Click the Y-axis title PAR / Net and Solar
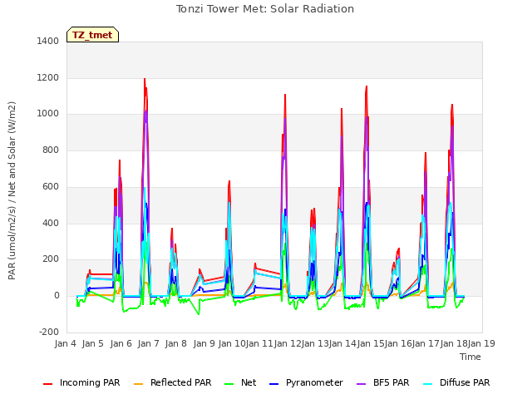The image size is (532, 399). point(12,190)
